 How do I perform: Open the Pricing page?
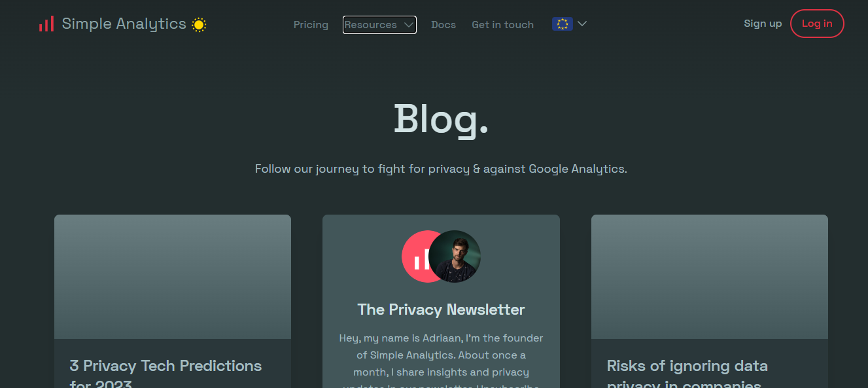click(311, 25)
